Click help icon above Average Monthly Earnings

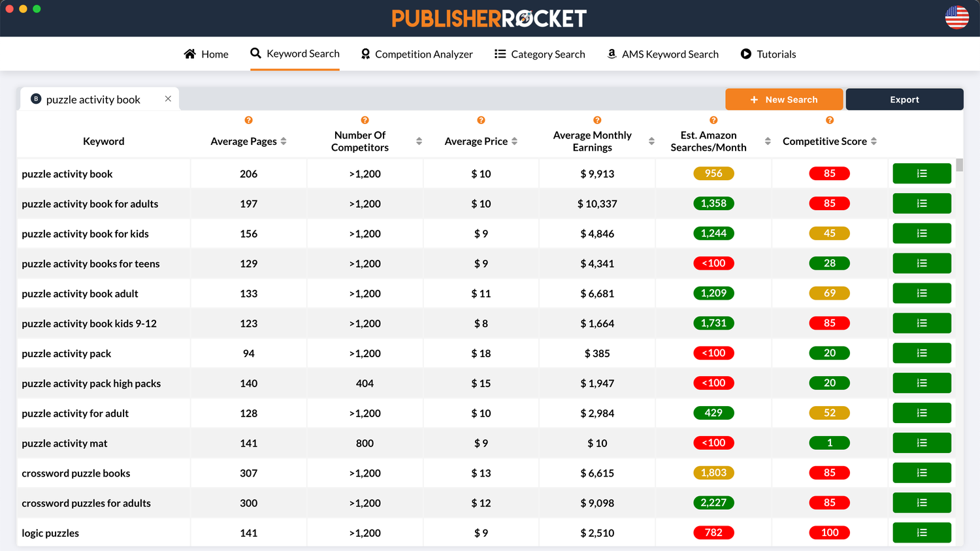[597, 120]
